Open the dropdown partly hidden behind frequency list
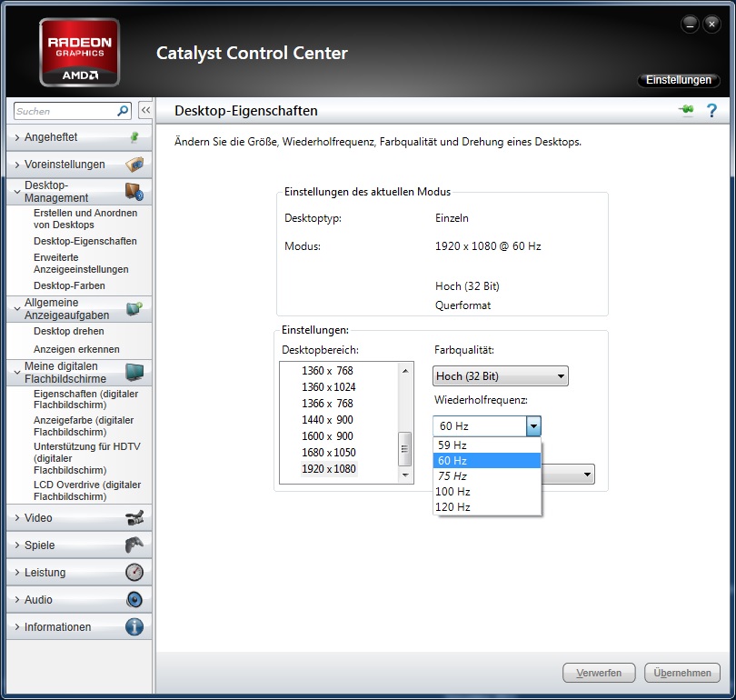Screen dimensions: 736x700 pos(568,475)
